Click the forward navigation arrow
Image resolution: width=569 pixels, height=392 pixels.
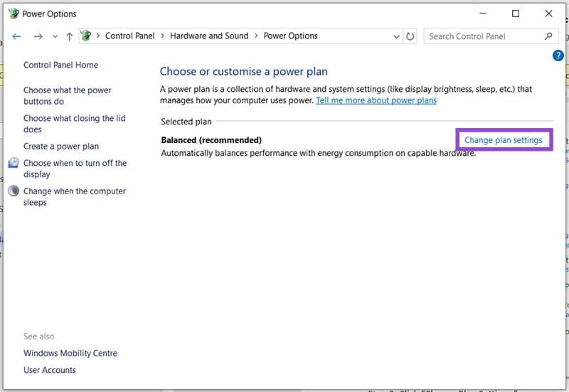38,36
